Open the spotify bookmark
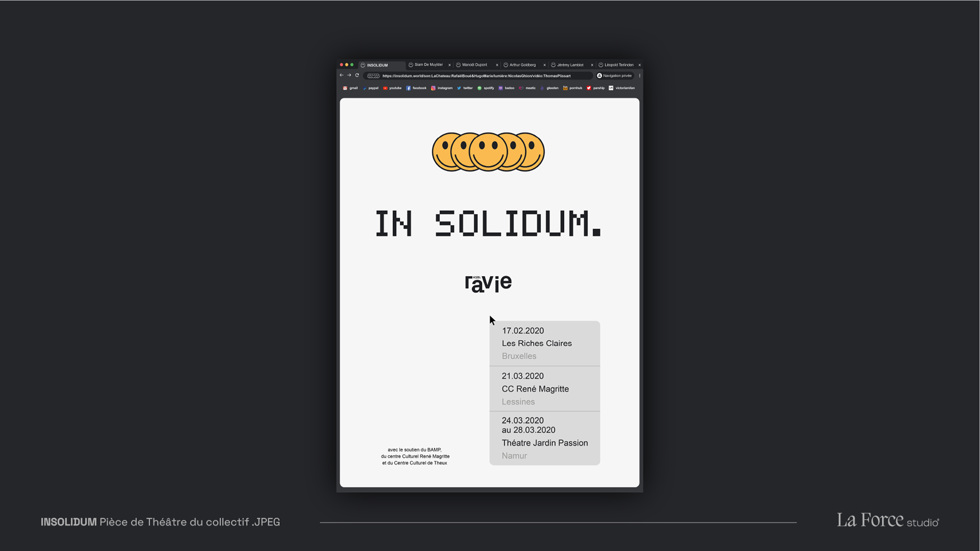Viewport: 980px width, 551px height. click(485, 88)
